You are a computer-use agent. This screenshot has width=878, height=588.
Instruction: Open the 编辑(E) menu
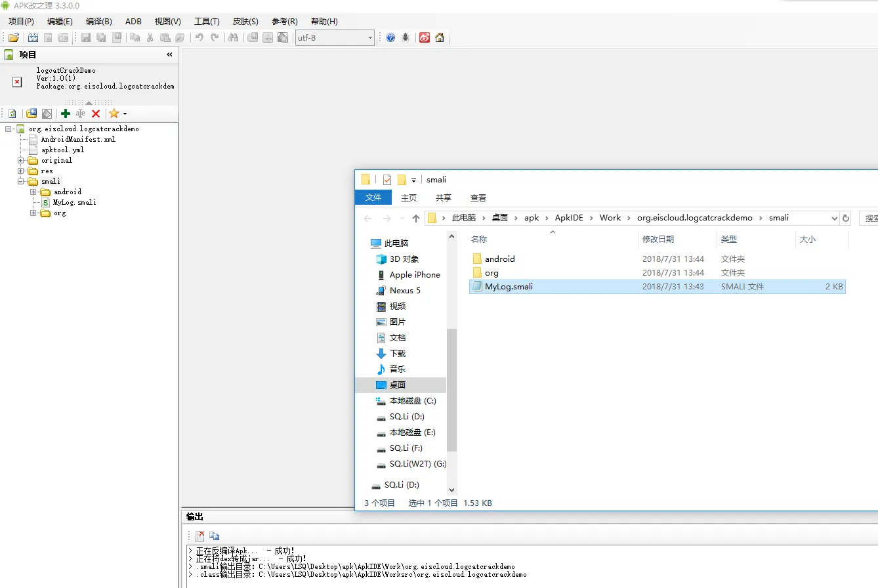(60, 21)
